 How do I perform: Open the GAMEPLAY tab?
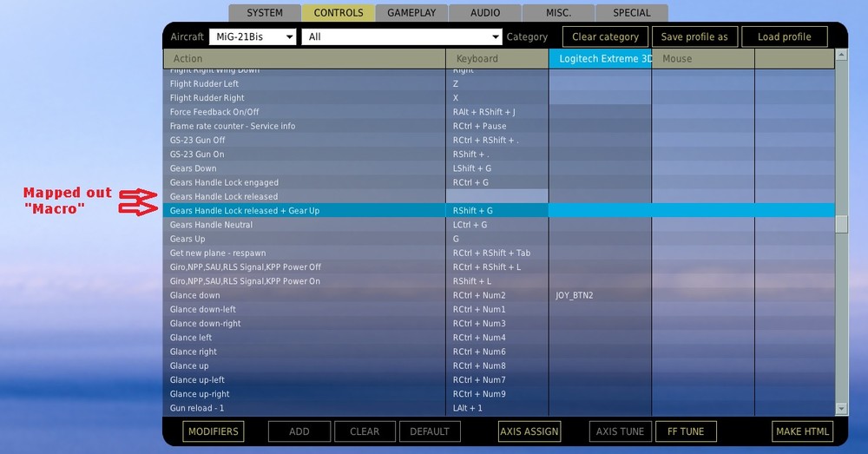pyautogui.click(x=411, y=13)
